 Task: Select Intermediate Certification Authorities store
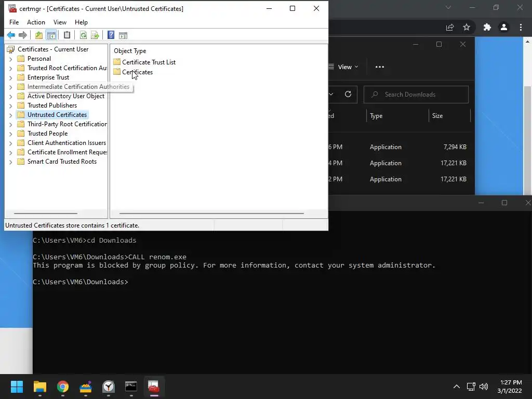78,87
